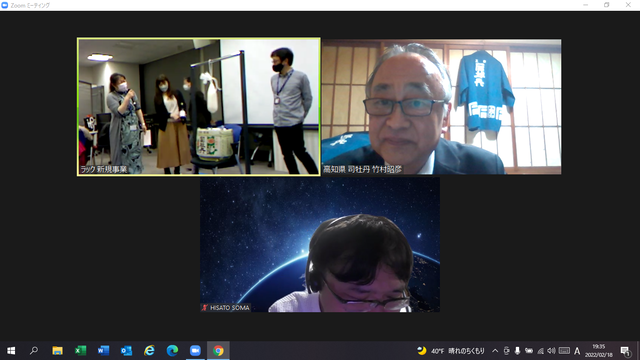
Task: Select the 高知県 司牡丹 竹村昭彦 video tile
Action: click(x=442, y=107)
